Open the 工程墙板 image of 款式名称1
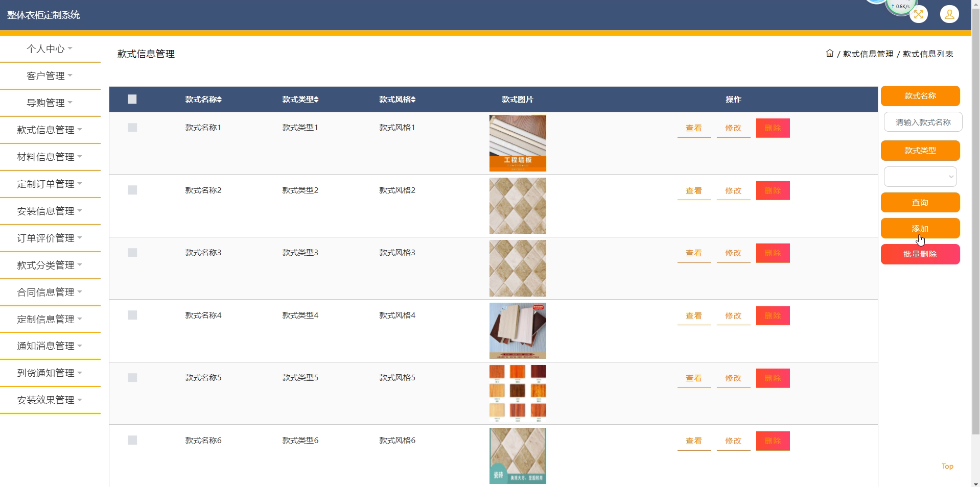This screenshot has height=487, width=980. click(x=518, y=143)
